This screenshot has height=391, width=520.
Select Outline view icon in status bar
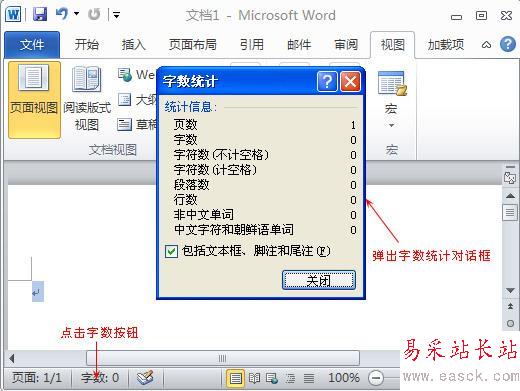[x=290, y=378]
